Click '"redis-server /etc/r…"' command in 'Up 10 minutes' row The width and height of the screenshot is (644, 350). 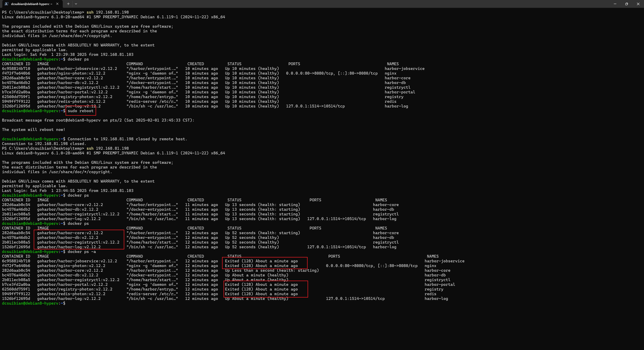(x=152, y=101)
